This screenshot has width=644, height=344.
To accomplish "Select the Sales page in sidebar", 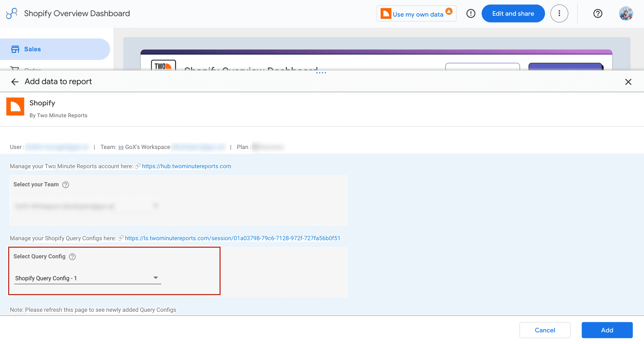I will (55, 49).
